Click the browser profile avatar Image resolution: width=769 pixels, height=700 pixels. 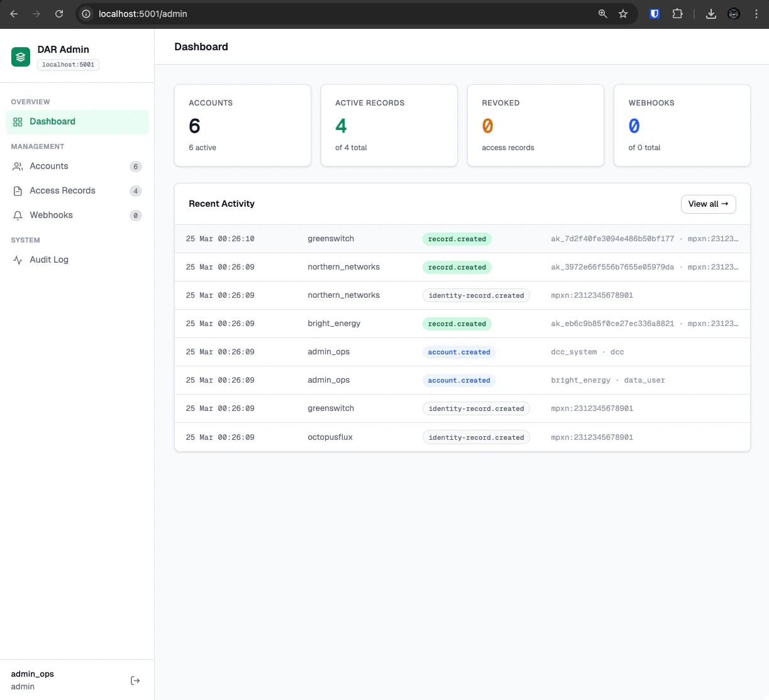pos(734,14)
